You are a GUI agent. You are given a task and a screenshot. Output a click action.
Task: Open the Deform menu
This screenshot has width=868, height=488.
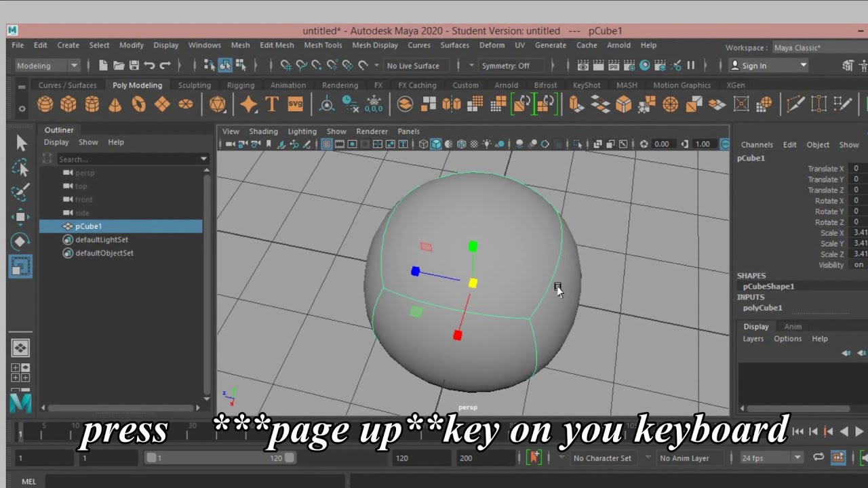coord(492,45)
